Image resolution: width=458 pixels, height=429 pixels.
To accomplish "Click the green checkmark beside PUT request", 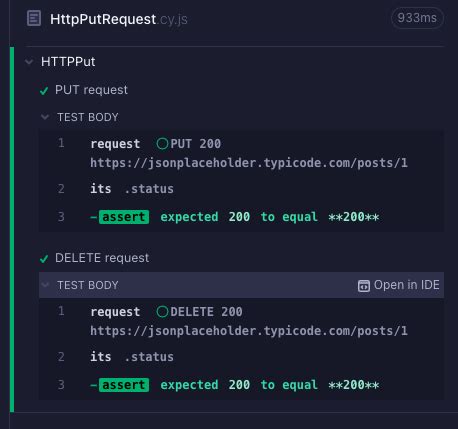I will (x=44, y=91).
